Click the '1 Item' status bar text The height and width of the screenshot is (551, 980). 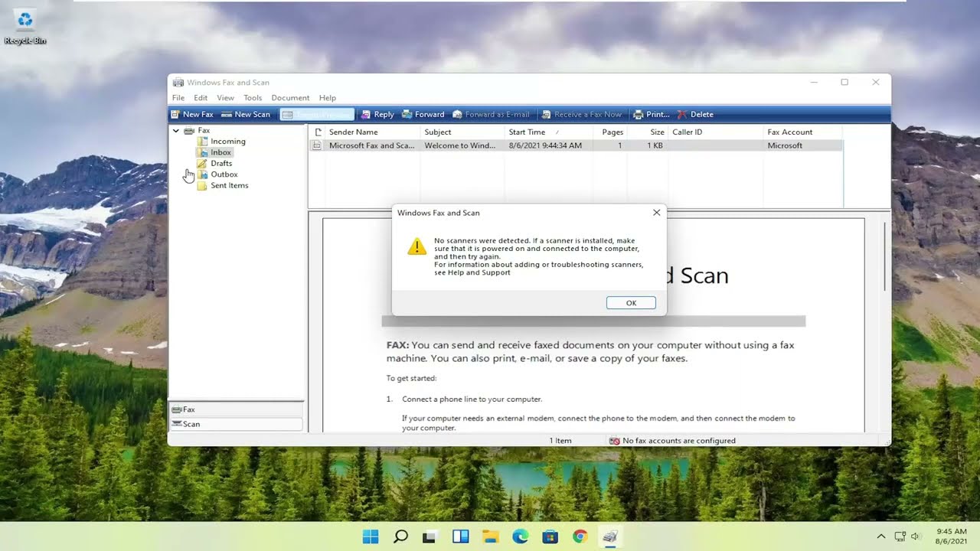tap(560, 441)
